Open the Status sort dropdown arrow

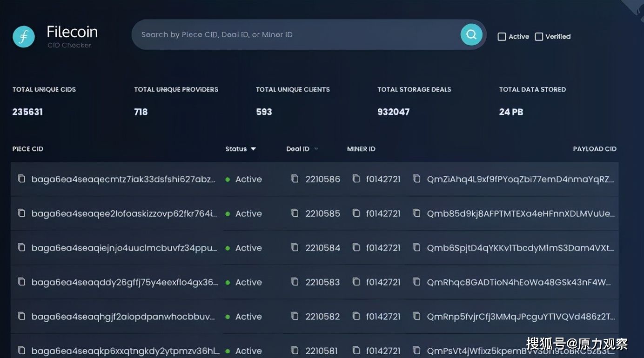[254, 149]
